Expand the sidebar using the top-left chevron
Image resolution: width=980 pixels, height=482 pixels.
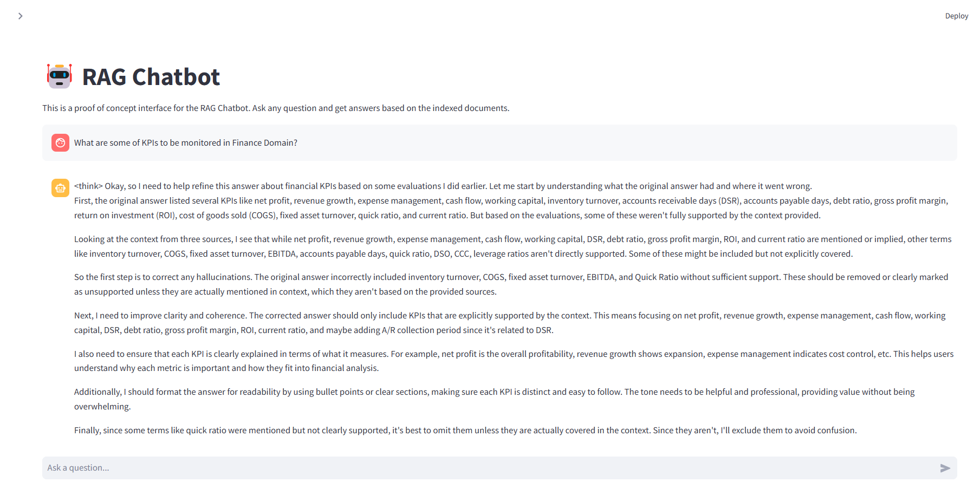point(21,16)
